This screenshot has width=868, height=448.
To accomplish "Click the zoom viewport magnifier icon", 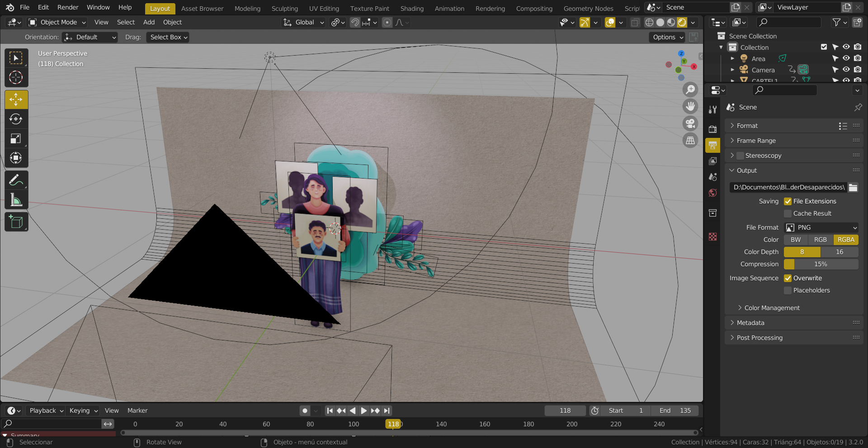I will click(x=690, y=90).
